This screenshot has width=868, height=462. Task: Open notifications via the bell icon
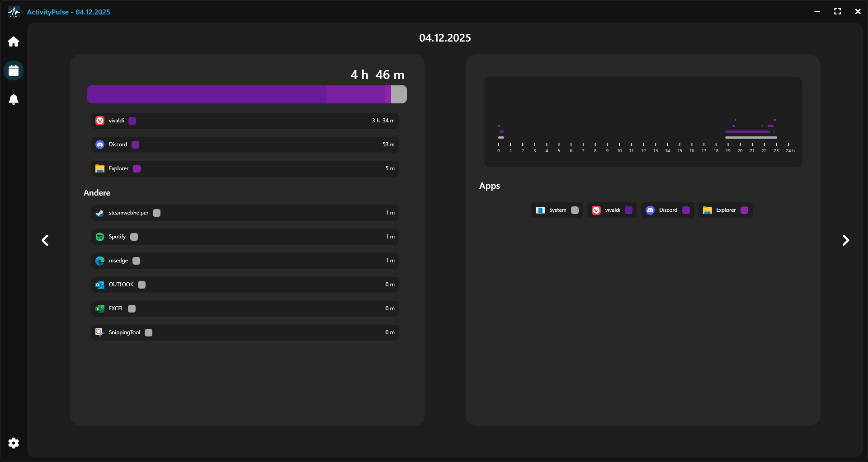coord(14,99)
